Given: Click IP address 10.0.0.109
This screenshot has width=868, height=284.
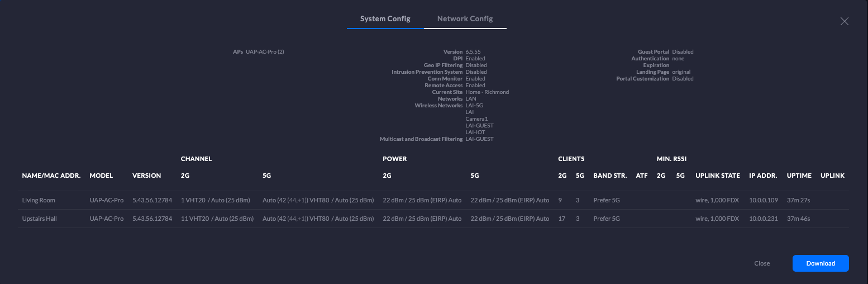Looking at the screenshot, I should 763,200.
